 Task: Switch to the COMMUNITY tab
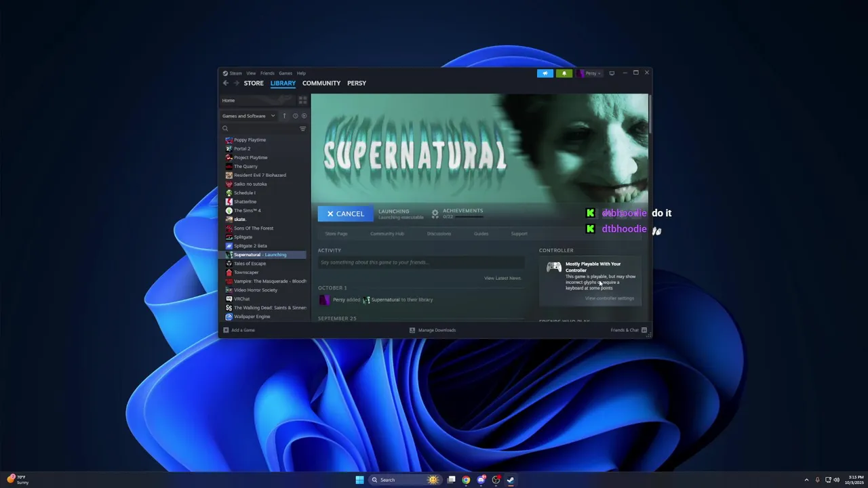coord(321,83)
